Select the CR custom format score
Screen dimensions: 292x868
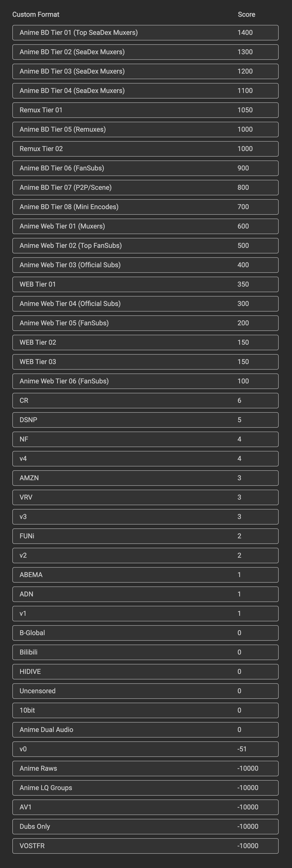point(239,401)
